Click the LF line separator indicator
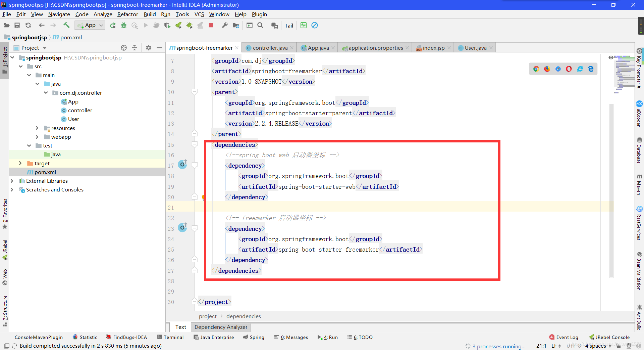Viewport: 644px width, 350px height. click(556, 346)
